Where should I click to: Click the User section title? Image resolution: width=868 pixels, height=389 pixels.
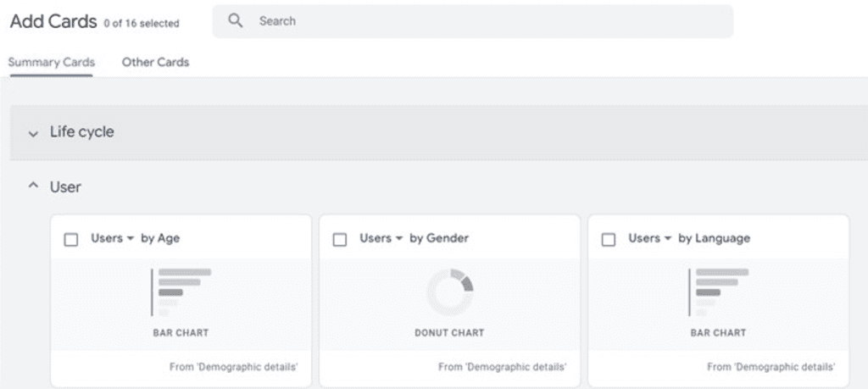tap(65, 187)
